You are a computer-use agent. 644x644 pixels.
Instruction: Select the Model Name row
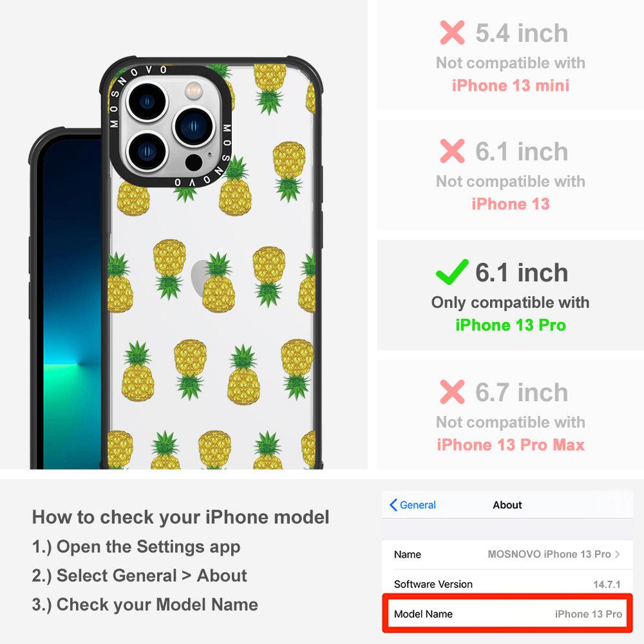(507, 614)
